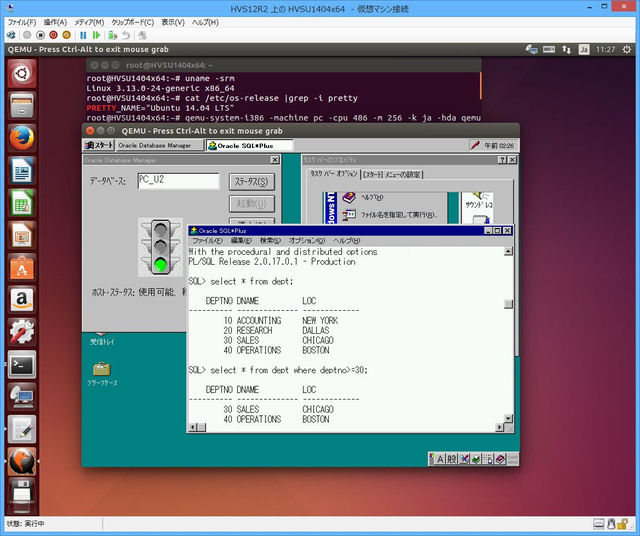The width and height of the screenshot is (640, 536).
Task: Click the IME toolbar 般 conversion mode button
Action: (x=452, y=459)
